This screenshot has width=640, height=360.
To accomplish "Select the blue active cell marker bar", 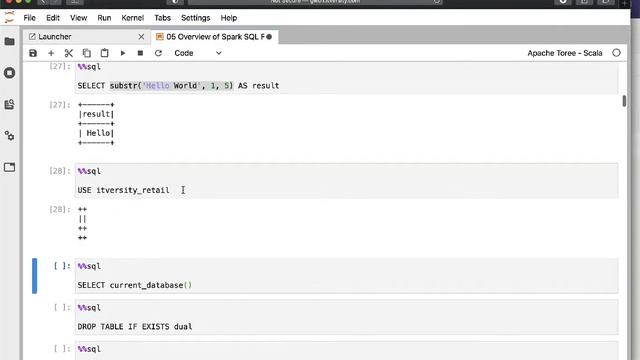I will pyautogui.click(x=35, y=276).
